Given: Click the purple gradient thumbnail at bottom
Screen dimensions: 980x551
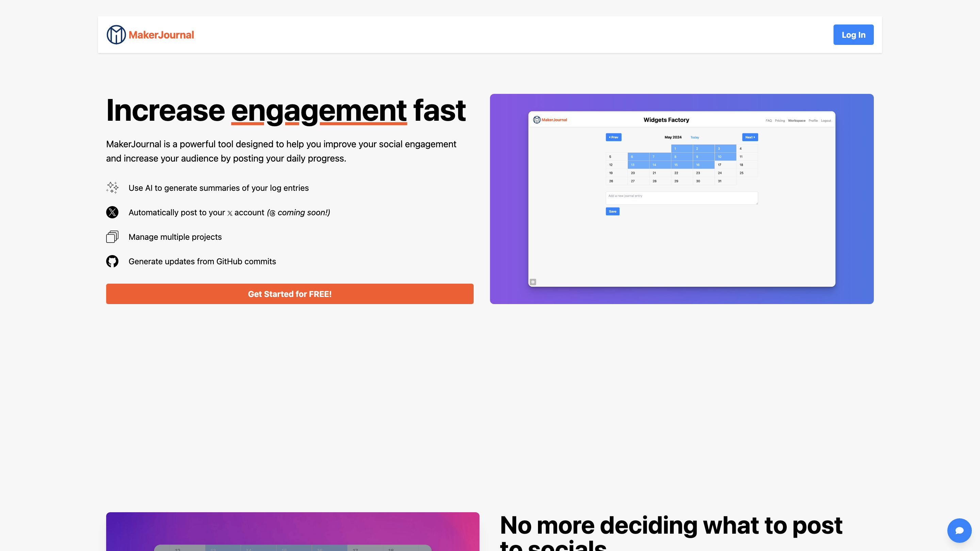Looking at the screenshot, I should click(292, 531).
